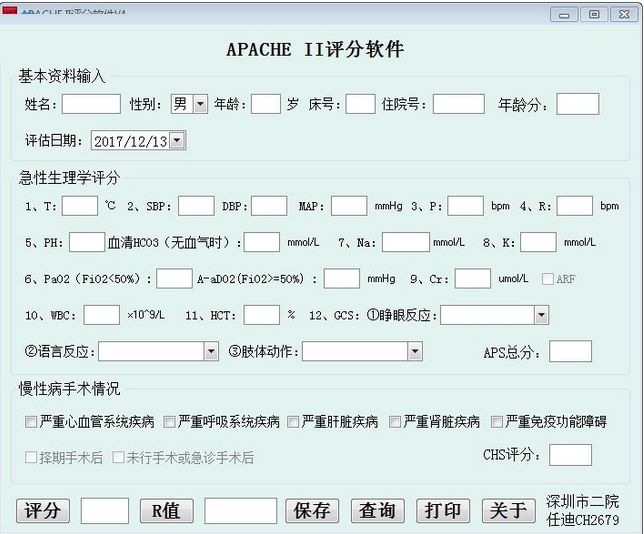
Task: Click the MAP input field
Action: coord(349,206)
